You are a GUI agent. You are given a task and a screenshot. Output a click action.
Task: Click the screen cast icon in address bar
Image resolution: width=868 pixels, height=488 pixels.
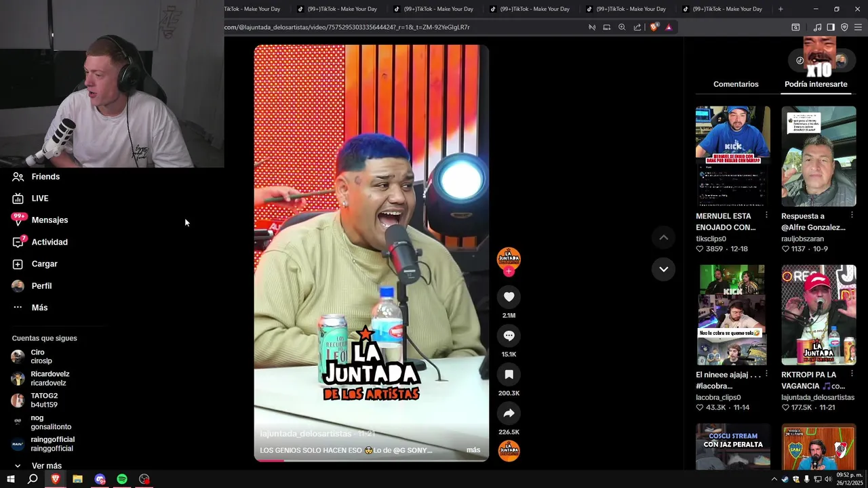pyautogui.click(x=607, y=27)
